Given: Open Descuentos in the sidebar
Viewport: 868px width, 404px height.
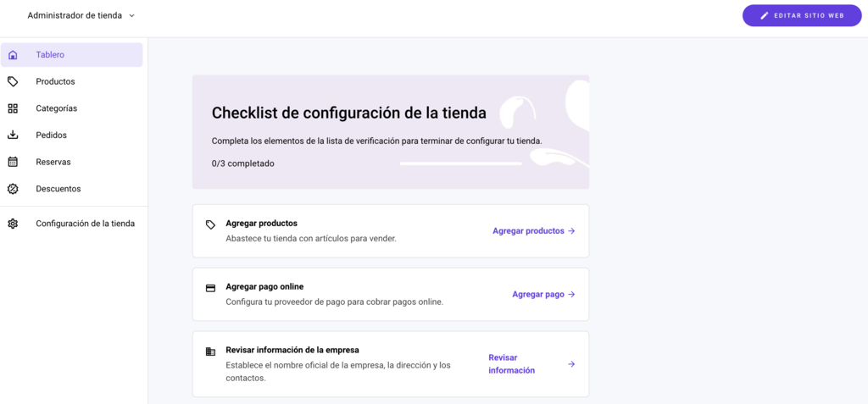Looking at the screenshot, I should (x=72, y=189).
